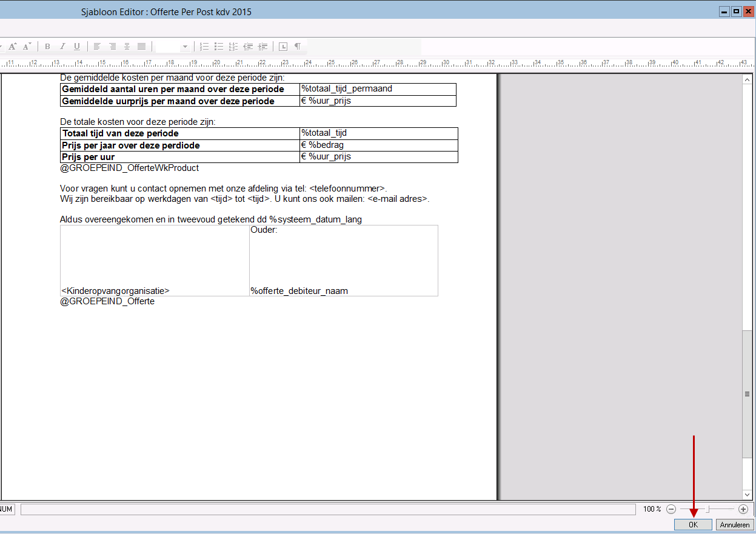This screenshot has height=534, width=756.
Task: Decrease the paragraph indent
Action: [x=248, y=47]
